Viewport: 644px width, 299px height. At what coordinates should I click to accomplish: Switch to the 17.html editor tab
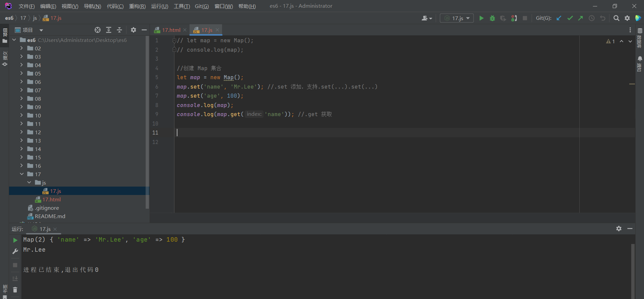tap(171, 30)
